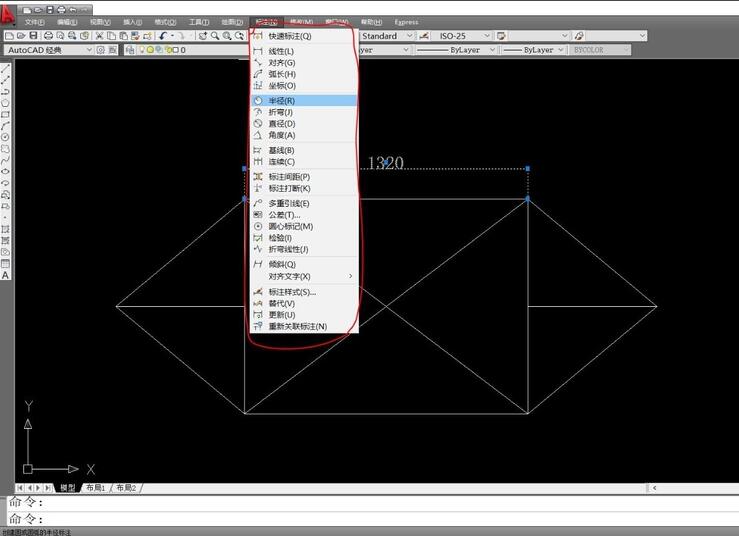Click the Open file icon in standard toolbar
Image resolution: width=739 pixels, height=536 pixels.
click(x=21, y=36)
